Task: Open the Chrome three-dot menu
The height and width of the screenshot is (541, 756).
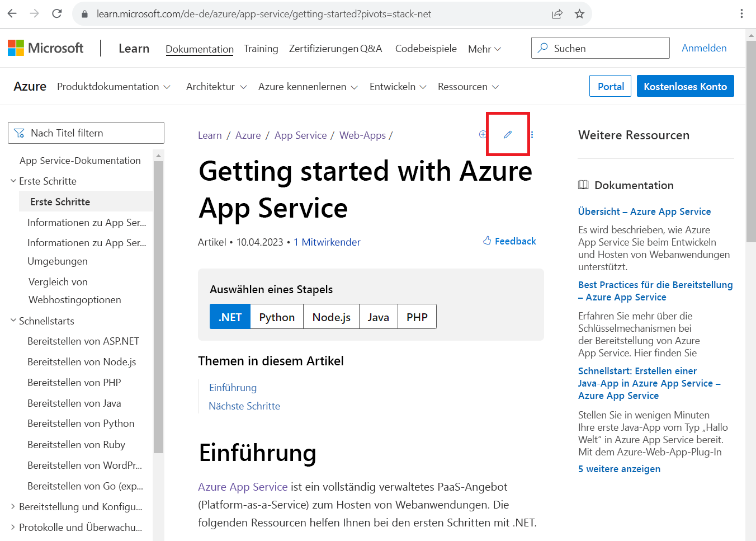Action: coord(741,13)
